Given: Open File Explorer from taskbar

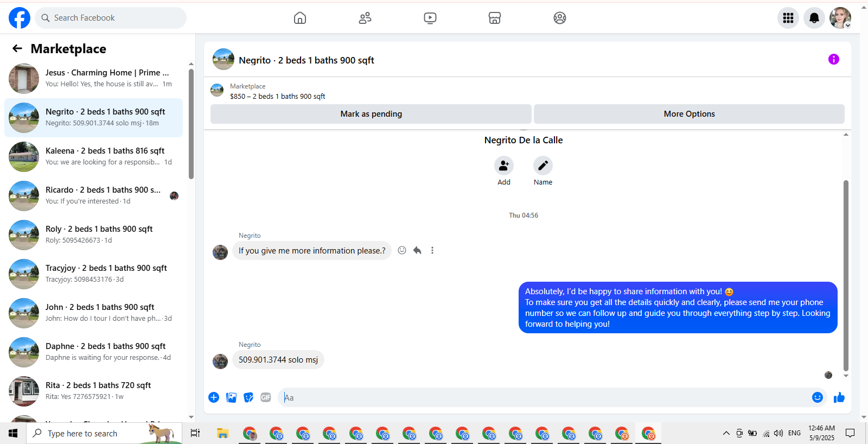Looking at the screenshot, I should [223, 433].
